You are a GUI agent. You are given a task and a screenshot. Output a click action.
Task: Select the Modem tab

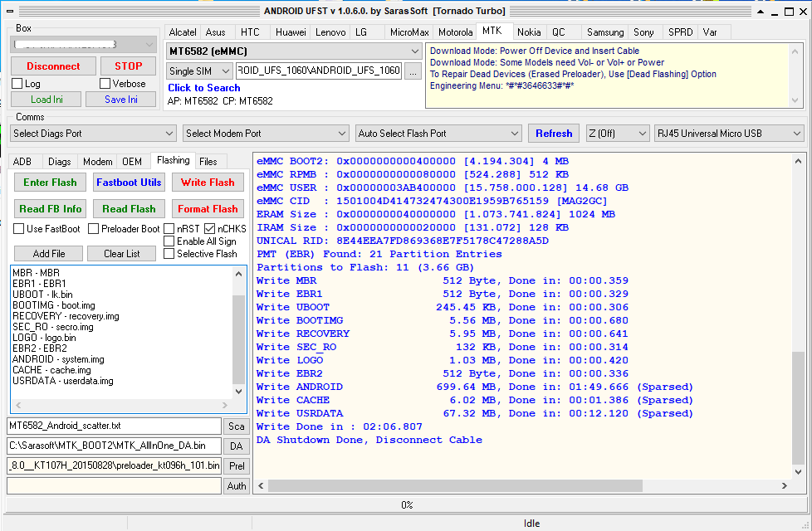click(97, 162)
